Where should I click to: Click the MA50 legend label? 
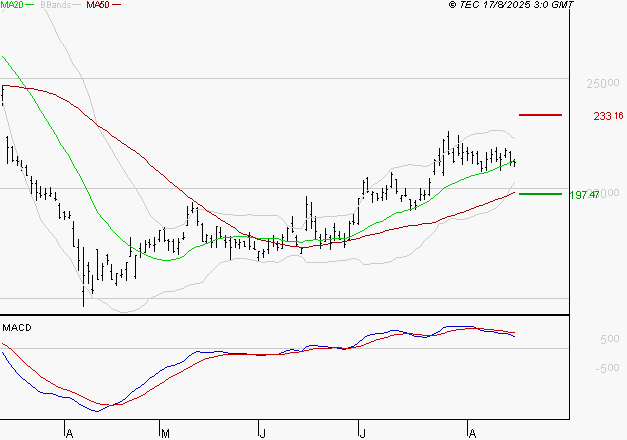(x=98, y=6)
